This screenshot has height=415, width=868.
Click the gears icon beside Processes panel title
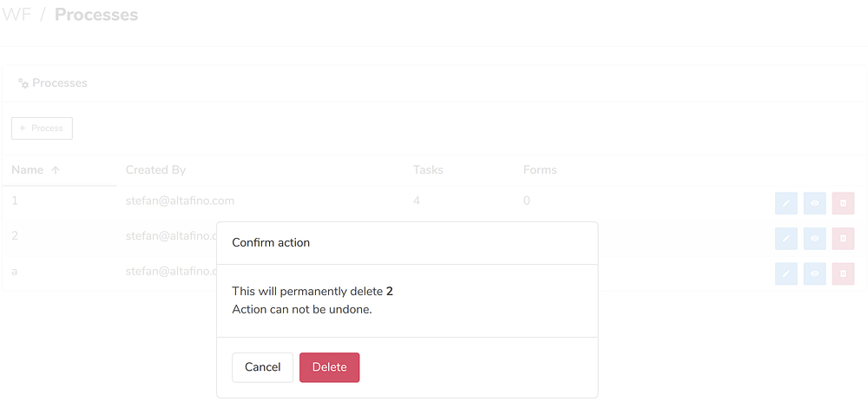tap(23, 83)
